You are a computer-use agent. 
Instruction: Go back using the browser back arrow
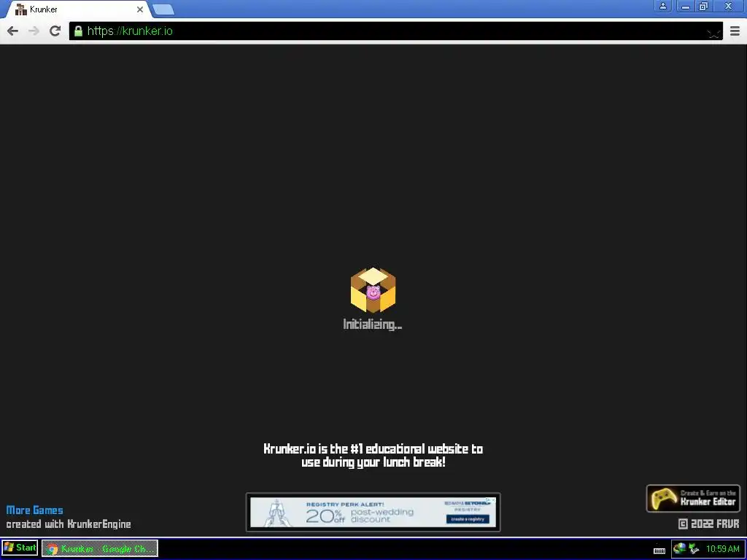[13, 31]
